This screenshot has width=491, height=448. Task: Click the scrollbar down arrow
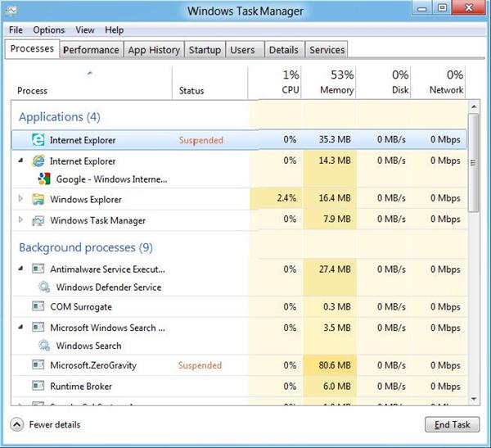(474, 399)
